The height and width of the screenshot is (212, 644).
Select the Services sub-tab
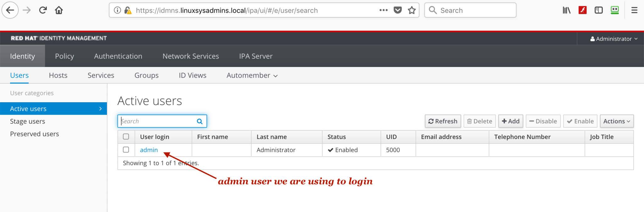101,75
